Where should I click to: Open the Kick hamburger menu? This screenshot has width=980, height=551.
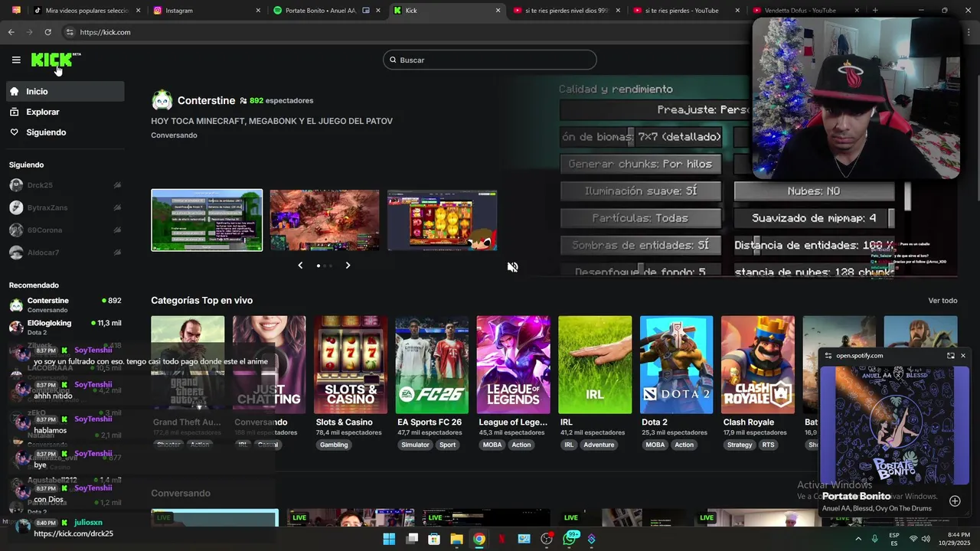pyautogui.click(x=16, y=60)
